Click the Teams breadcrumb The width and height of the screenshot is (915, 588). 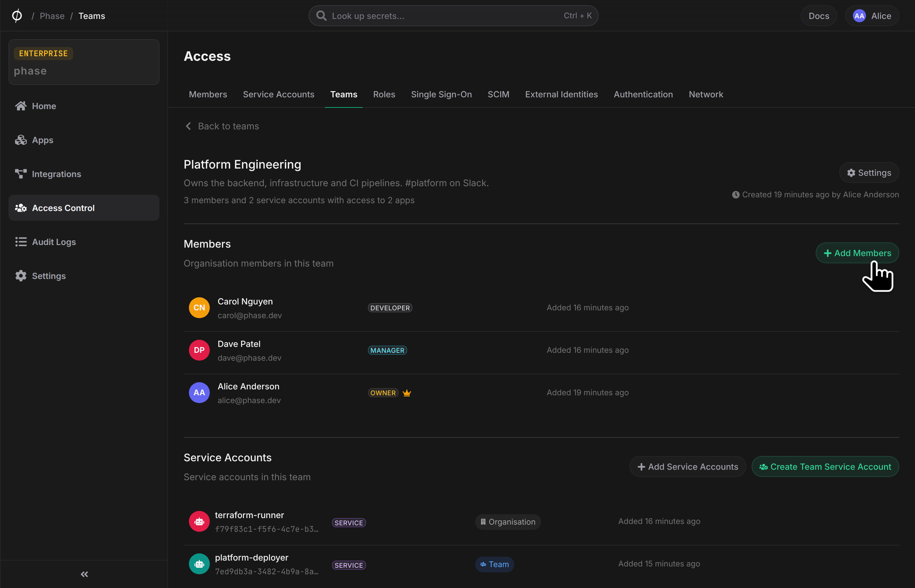coord(91,16)
